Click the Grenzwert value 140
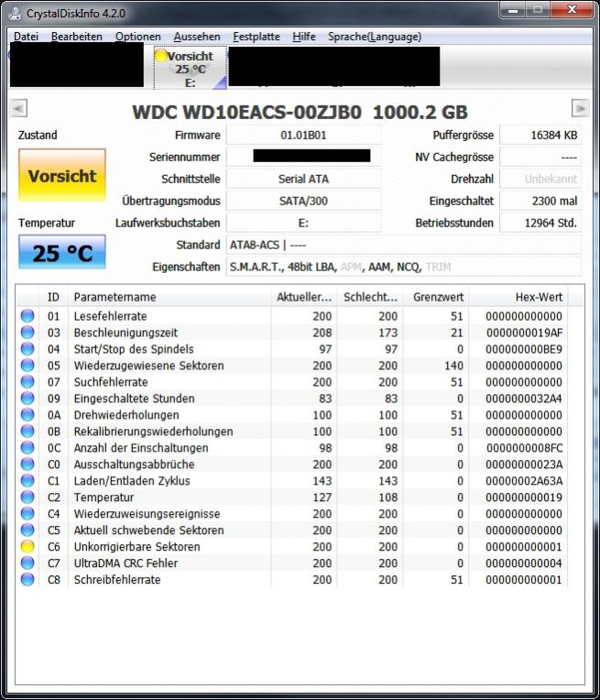The height and width of the screenshot is (700, 600). click(453, 366)
